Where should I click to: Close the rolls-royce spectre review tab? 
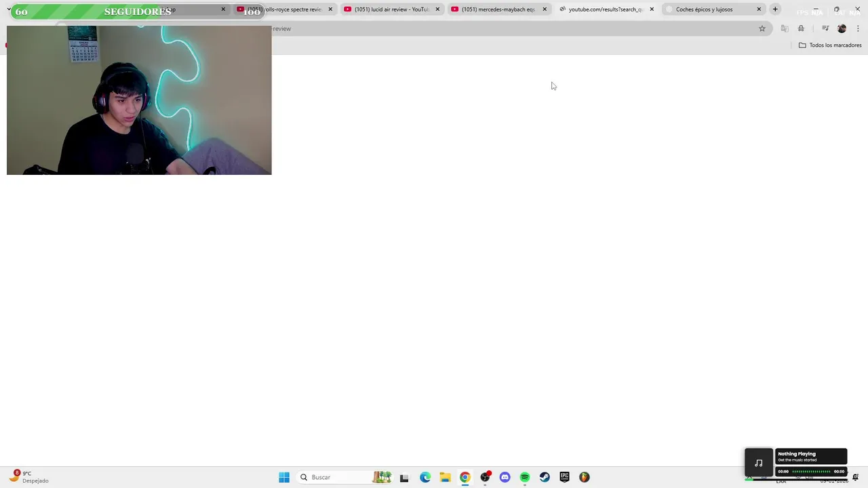click(330, 9)
